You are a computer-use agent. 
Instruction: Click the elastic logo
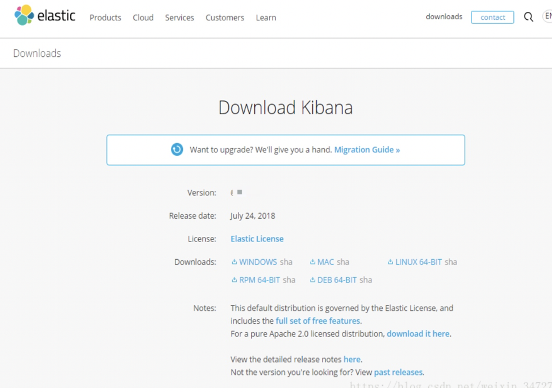click(x=45, y=15)
